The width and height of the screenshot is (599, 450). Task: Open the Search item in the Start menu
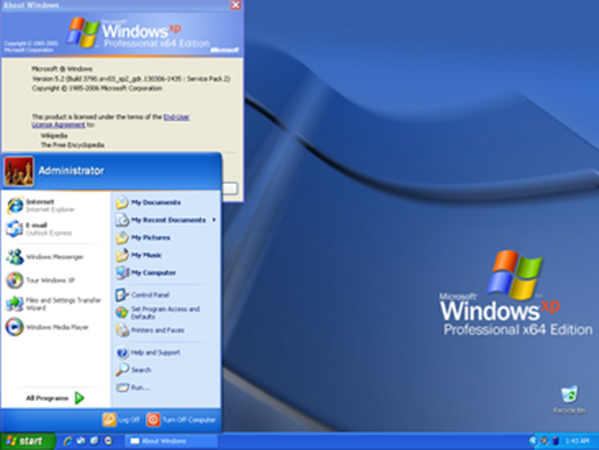coord(167,370)
